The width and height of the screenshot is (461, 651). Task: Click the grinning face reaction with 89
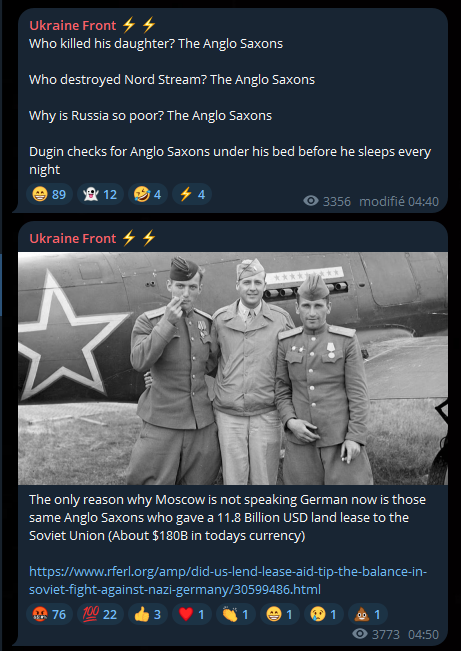coord(49,194)
